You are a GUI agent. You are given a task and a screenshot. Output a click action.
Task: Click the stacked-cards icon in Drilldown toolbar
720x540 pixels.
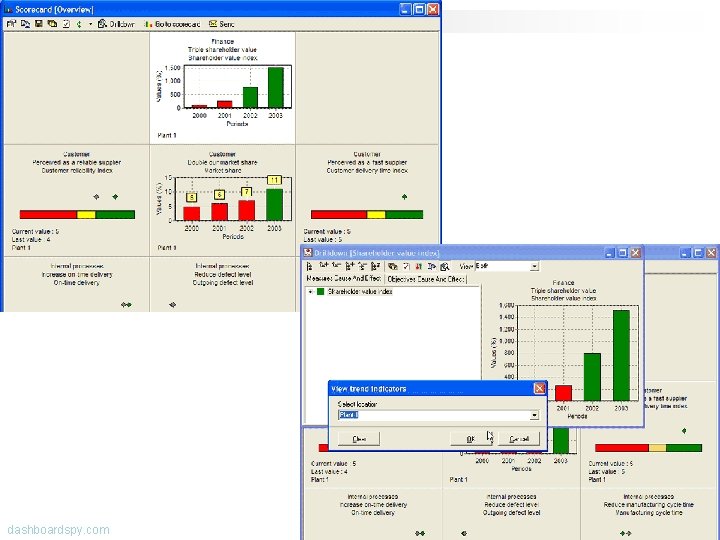[393, 266]
